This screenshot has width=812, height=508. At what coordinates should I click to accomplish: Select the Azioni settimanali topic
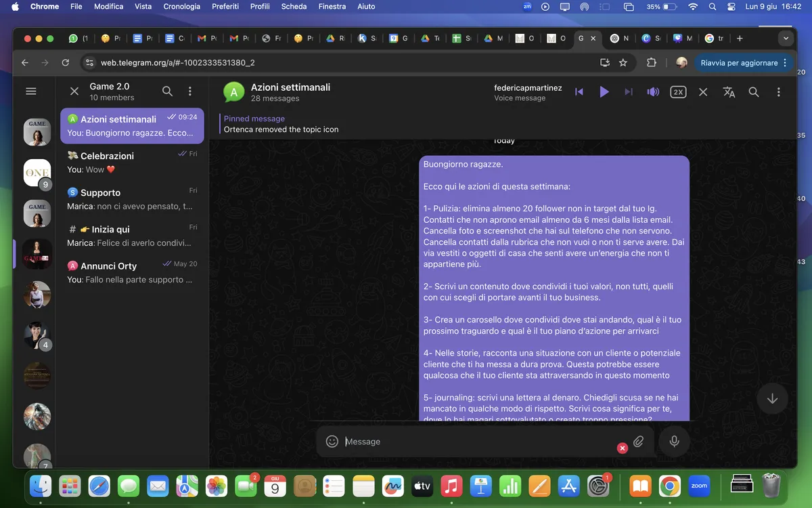(132, 126)
